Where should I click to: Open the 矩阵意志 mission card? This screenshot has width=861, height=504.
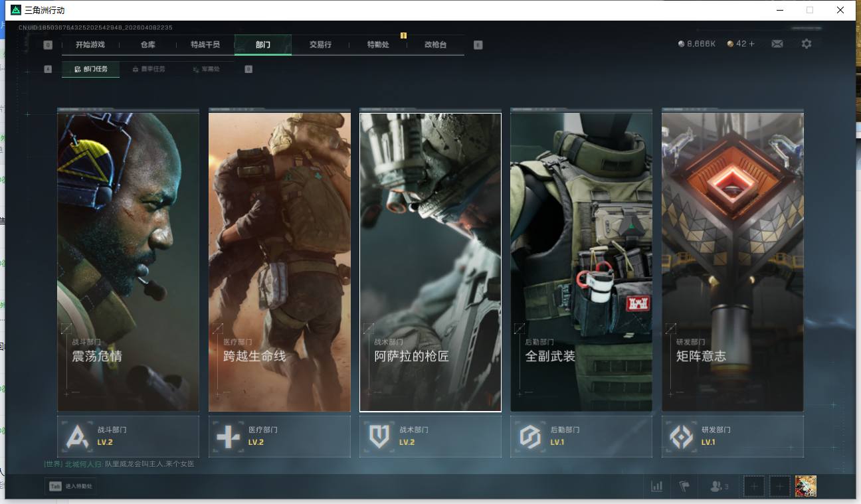pos(732,262)
